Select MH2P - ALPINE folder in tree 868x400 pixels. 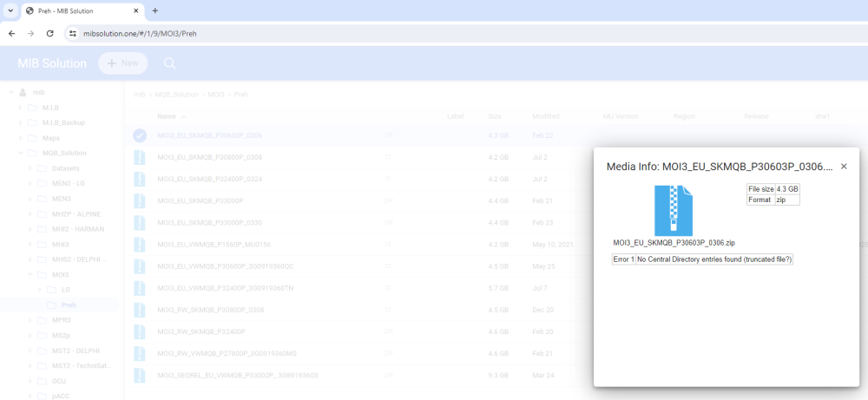[76, 214]
